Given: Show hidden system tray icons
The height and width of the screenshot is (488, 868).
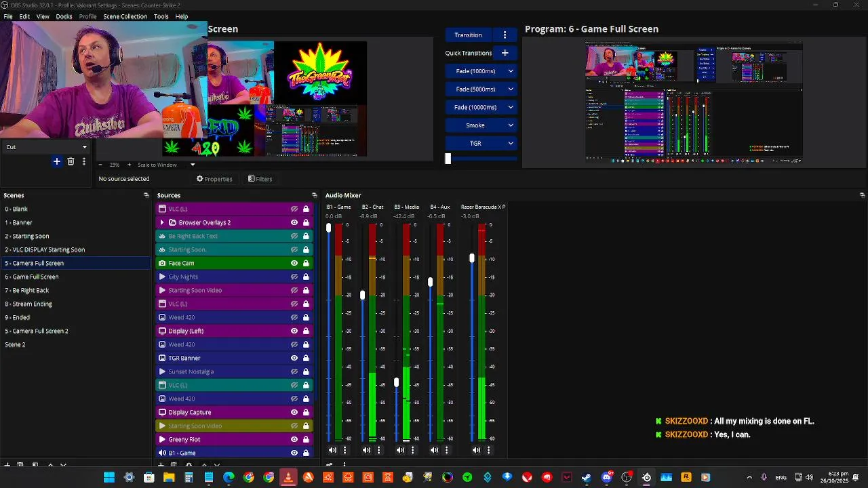Looking at the screenshot, I should (749, 477).
